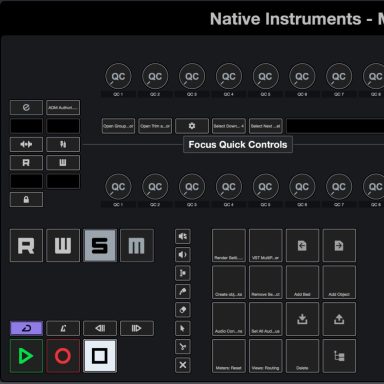Click the hierarchy tree icon pad
The height and width of the screenshot is (384, 384).
pyautogui.click(x=339, y=356)
